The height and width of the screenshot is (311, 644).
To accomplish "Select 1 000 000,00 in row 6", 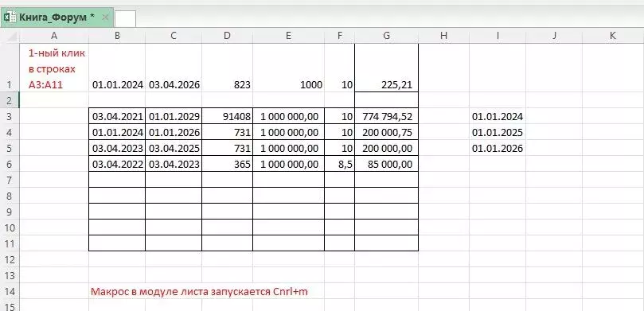I will pos(288,164).
